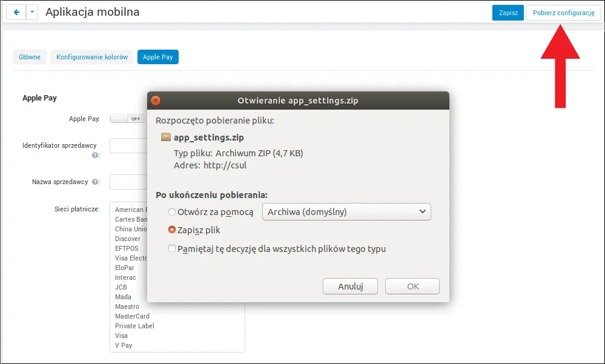The height and width of the screenshot is (364, 605).
Task: Select American Express in payment networks list
Action: [x=131, y=210]
